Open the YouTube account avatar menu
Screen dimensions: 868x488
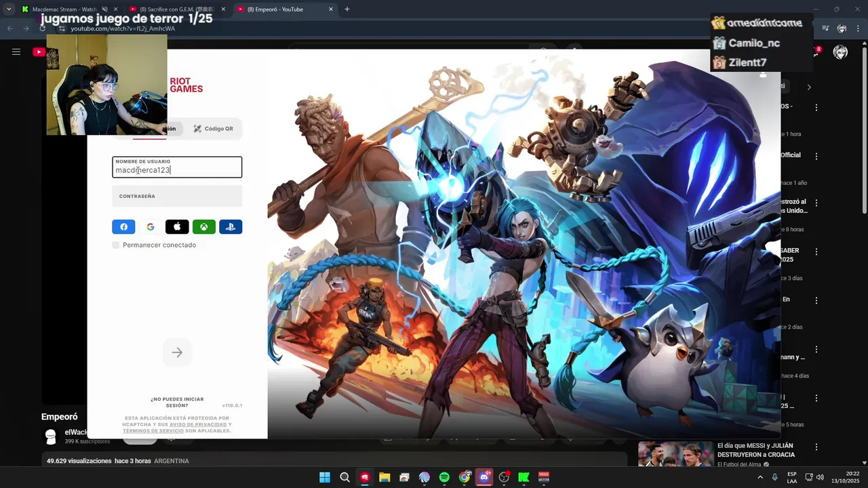(x=841, y=52)
